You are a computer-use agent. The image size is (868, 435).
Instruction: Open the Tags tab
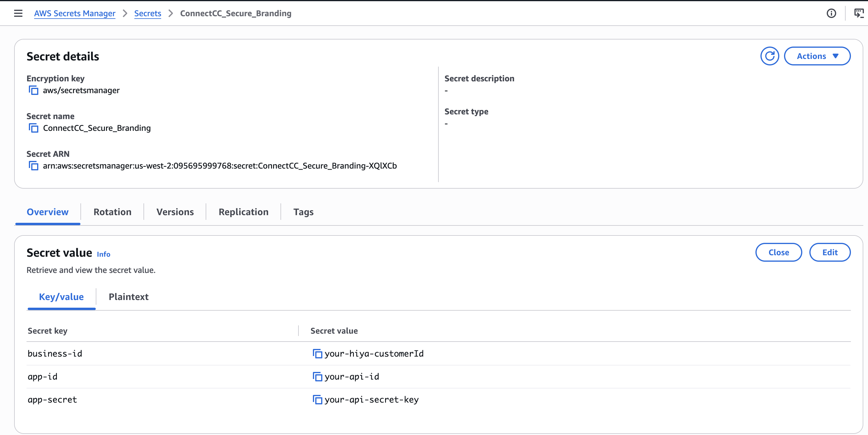(x=303, y=212)
